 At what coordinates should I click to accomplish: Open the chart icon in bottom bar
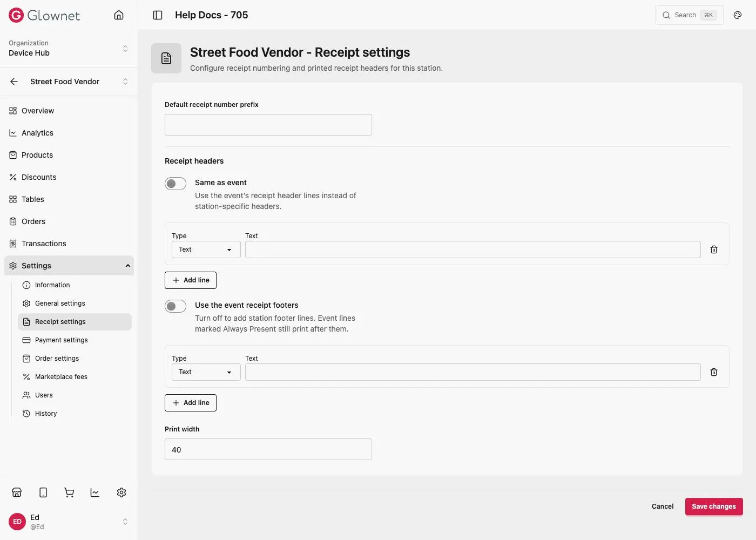(95, 492)
